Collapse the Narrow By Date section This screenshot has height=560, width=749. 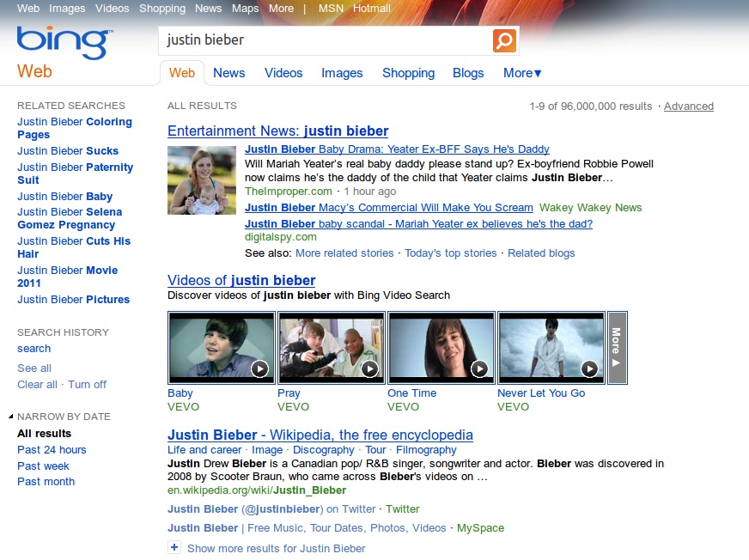(x=11, y=417)
